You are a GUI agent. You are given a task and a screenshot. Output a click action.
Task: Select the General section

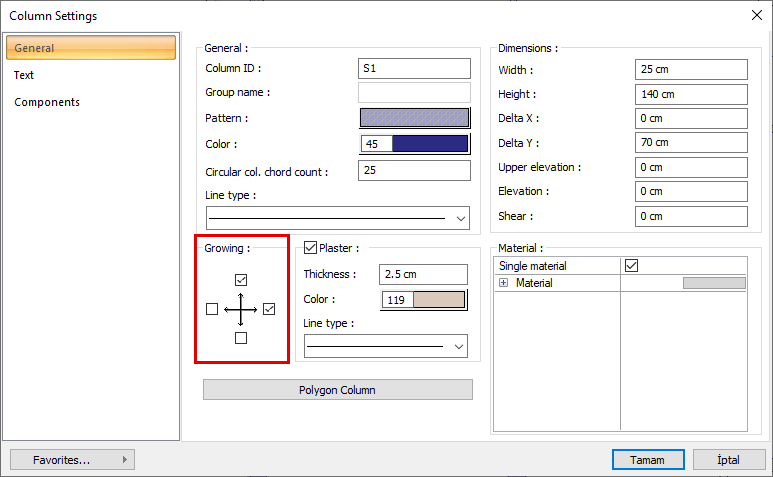click(x=35, y=48)
